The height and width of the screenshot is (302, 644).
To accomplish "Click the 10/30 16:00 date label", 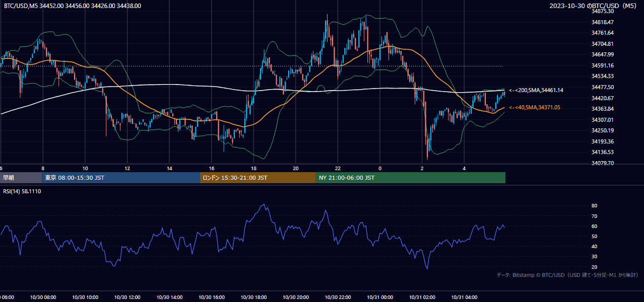I will [x=212, y=297].
